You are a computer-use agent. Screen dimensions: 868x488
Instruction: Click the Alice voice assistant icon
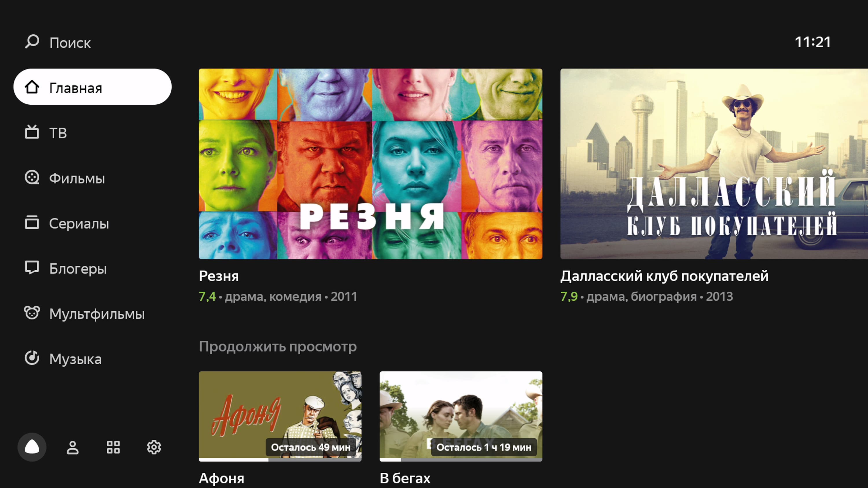tap(32, 447)
